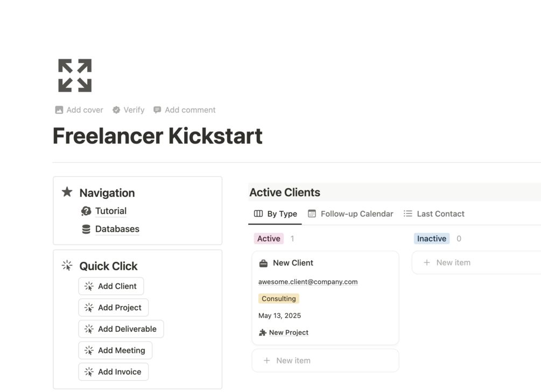Switch to the By Type tab
The image size is (541, 392).
click(275, 213)
